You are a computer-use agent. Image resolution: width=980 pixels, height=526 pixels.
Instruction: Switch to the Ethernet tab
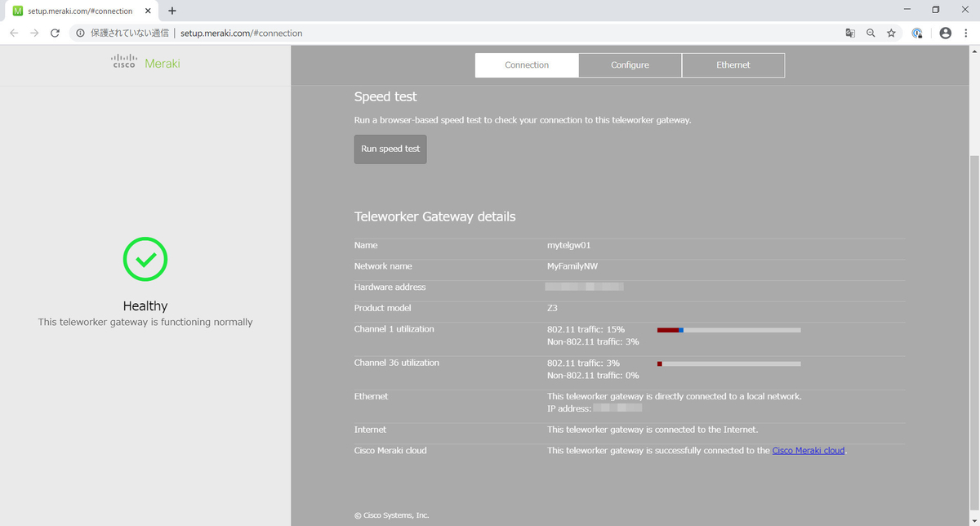(733, 65)
